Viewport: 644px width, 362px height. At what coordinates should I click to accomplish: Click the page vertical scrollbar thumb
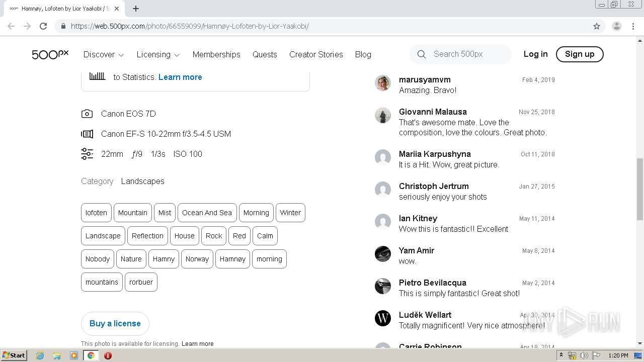[640, 189]
